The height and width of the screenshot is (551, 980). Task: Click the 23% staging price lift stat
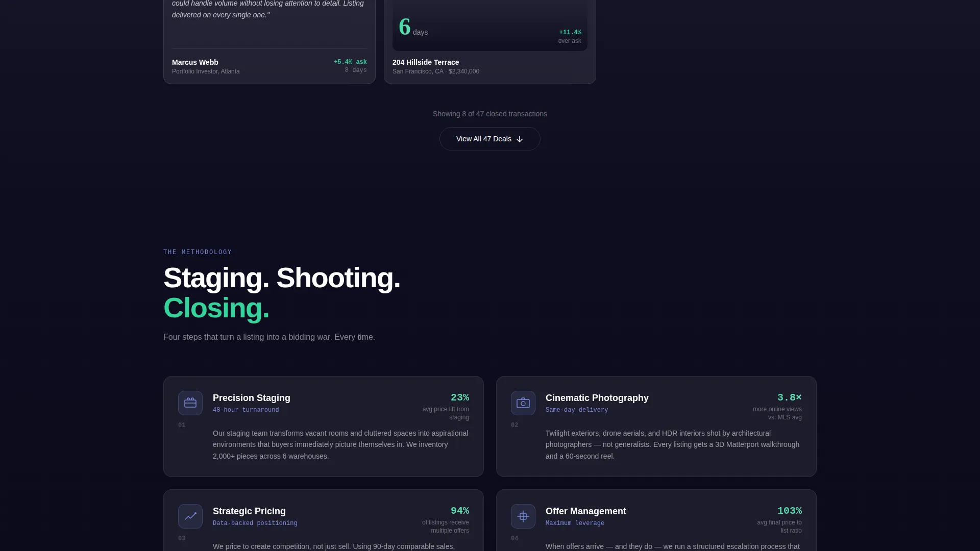pos(460,397)
